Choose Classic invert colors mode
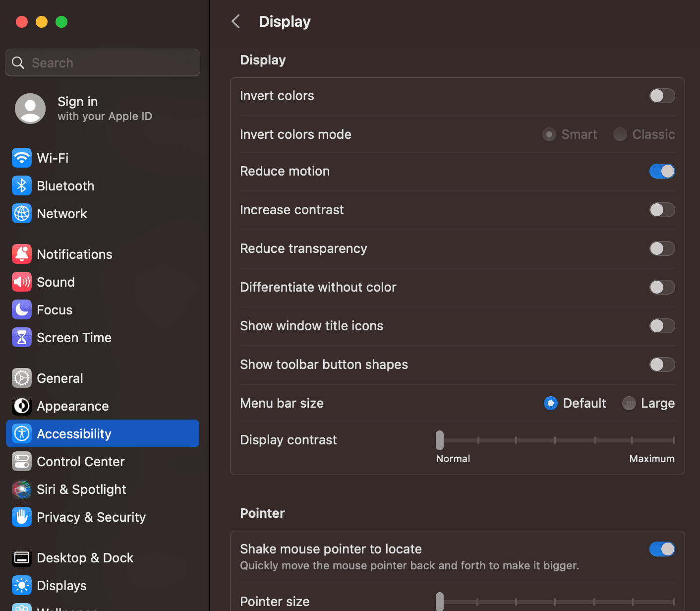The image size is (700, 611). [x=620, y=134]
